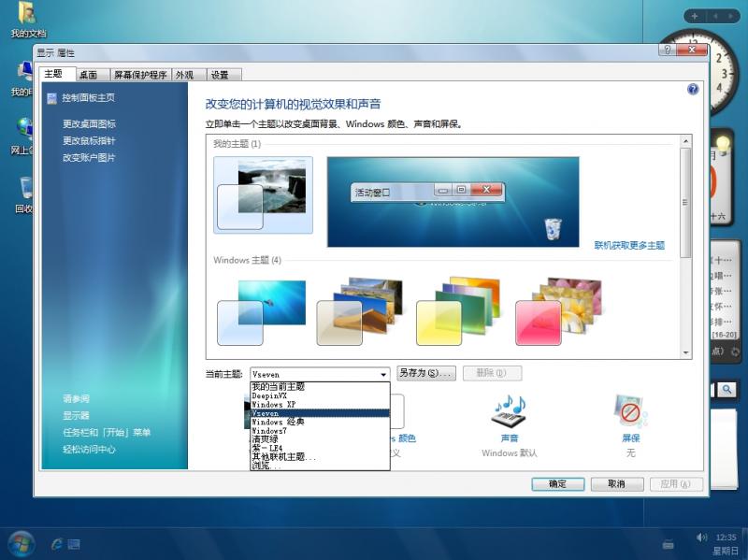
Task: Open the 屏幕保护程序 tab
Action: tap(140, 75)
